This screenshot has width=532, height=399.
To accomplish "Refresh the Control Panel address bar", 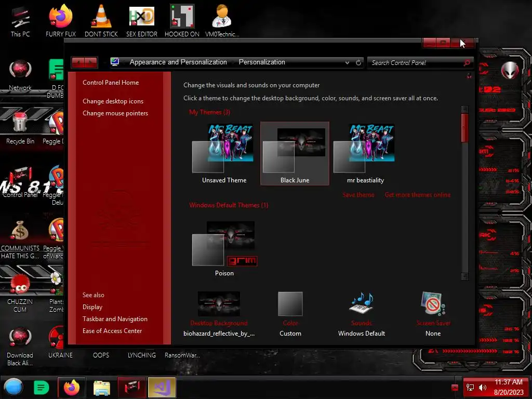I will pyautogui.click(x=358, y=62).
